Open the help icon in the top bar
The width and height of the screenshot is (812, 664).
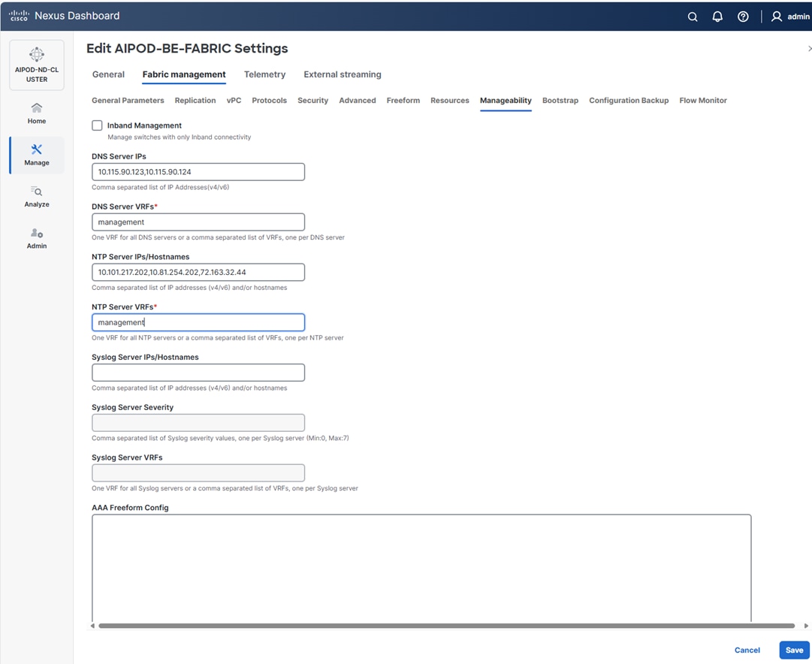[743, 16]
